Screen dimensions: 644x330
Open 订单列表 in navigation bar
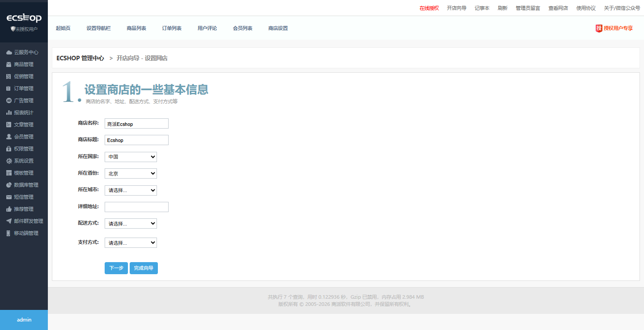click(x=172, y=28)
